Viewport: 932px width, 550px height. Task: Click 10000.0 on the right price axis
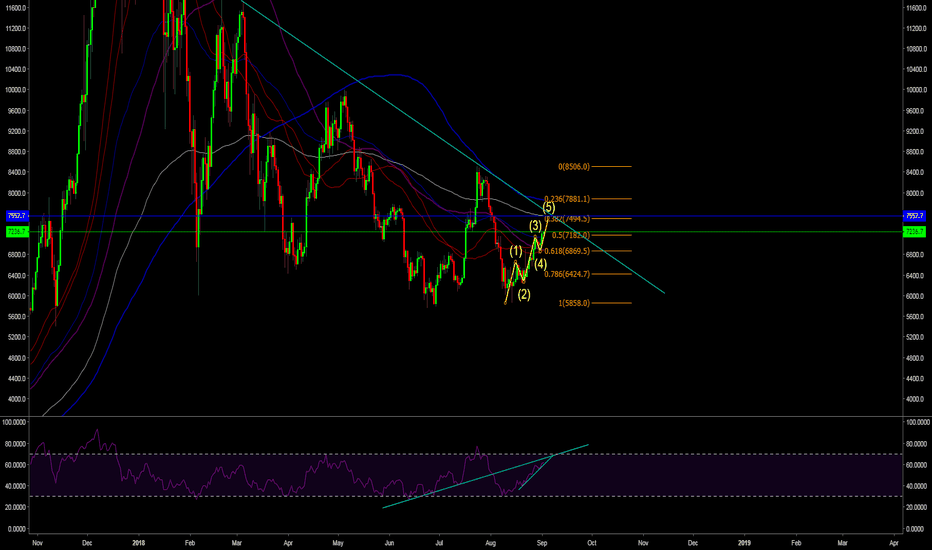click(915, 90)
